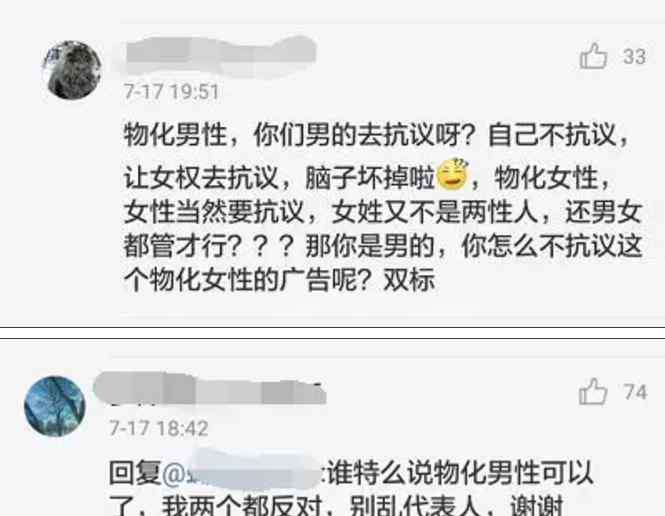
Task: Open the second commenter's blurred username
Action: click(x=210, y=389)
